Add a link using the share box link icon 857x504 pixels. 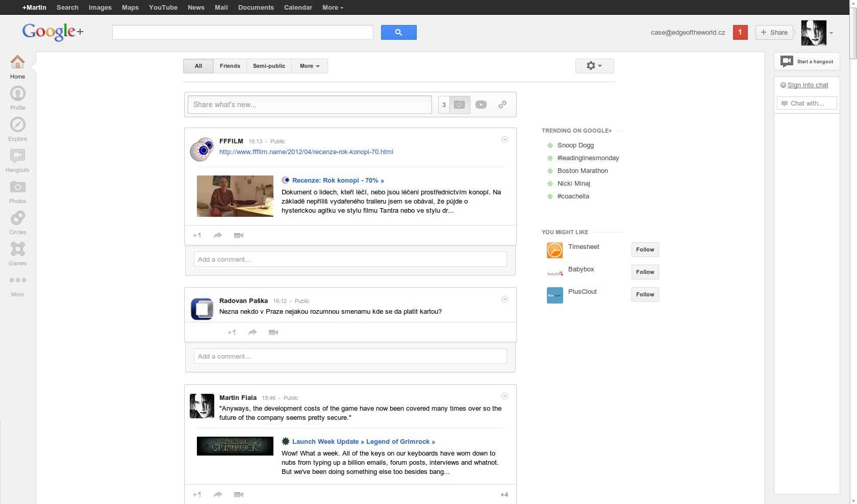(x=502, y=105)
